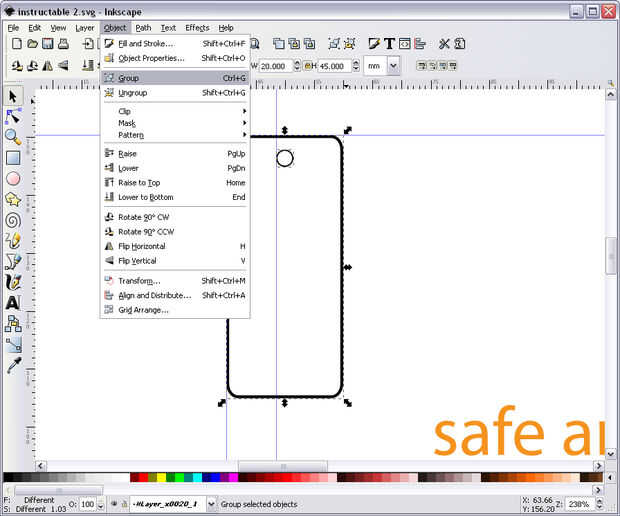Screen dimensions: 620x516
Task: Choose Align and Distribute menu item
Action: coord(175,295)
